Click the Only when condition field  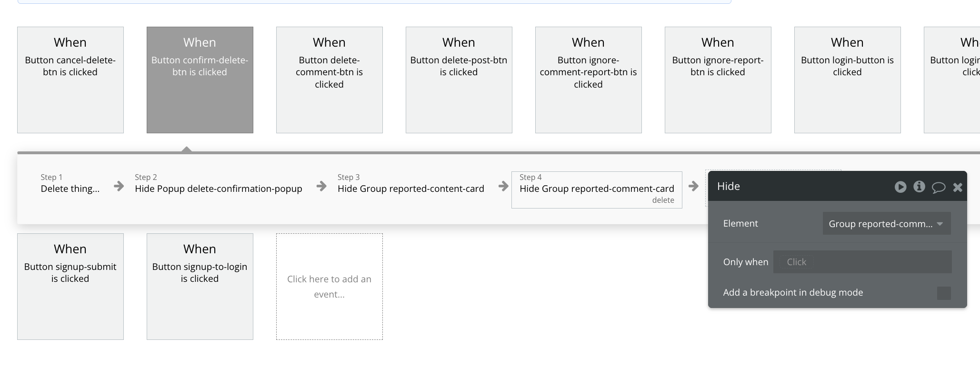862,262
